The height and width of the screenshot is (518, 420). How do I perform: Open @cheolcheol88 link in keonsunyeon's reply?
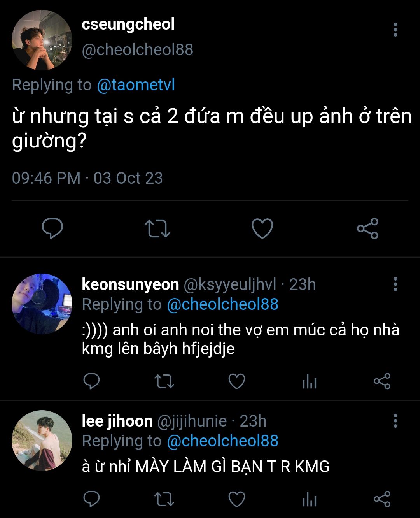pos(222,304)
